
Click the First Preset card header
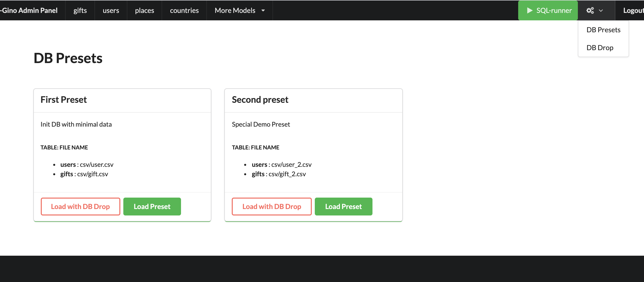63,100
